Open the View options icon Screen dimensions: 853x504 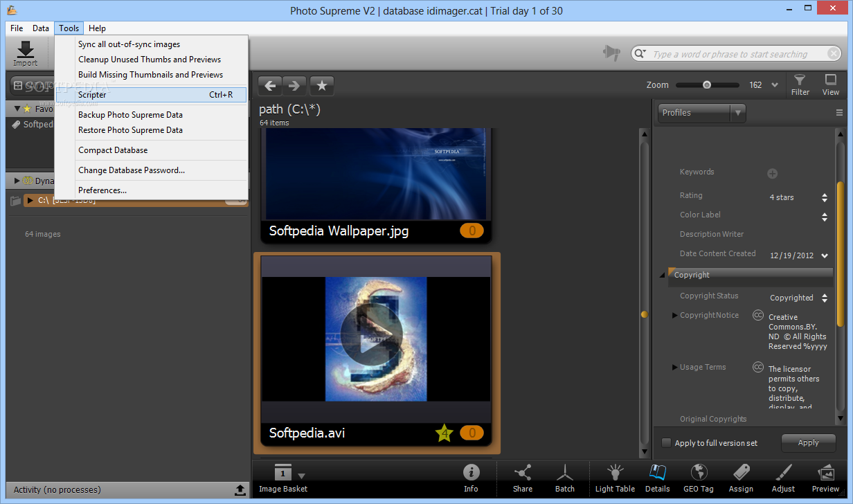click(831, 84)
